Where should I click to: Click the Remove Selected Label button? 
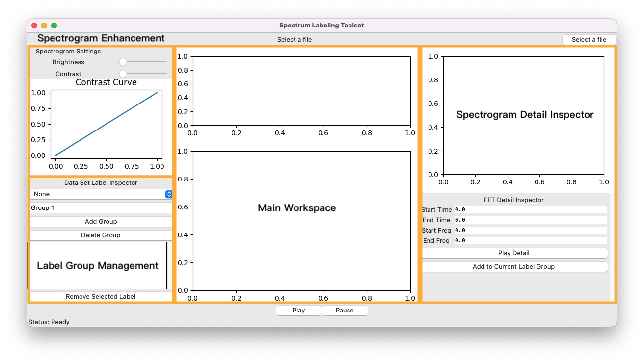[x=101, y=296]
